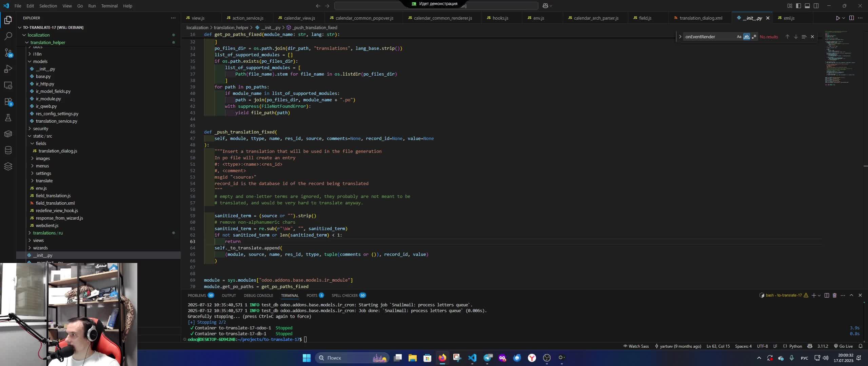Open notifications bell in status bar
This screenshot has height=366, width=868.
click(861, 346)
